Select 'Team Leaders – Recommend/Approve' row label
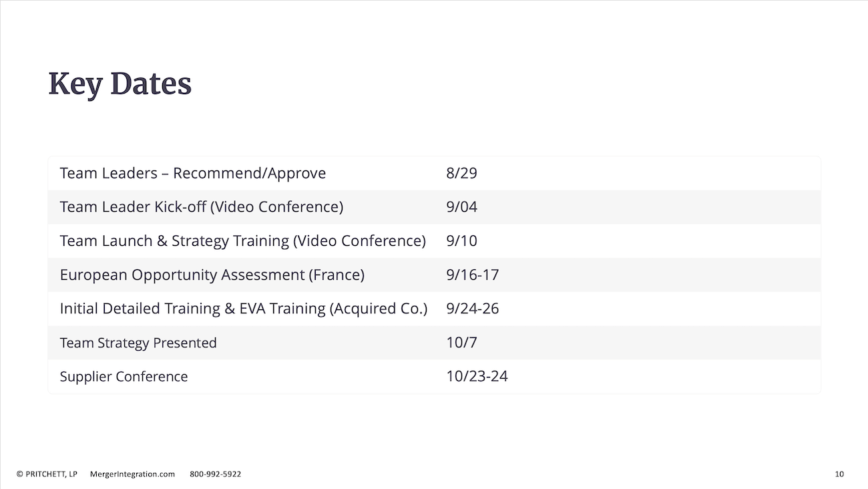 [192, 174]
